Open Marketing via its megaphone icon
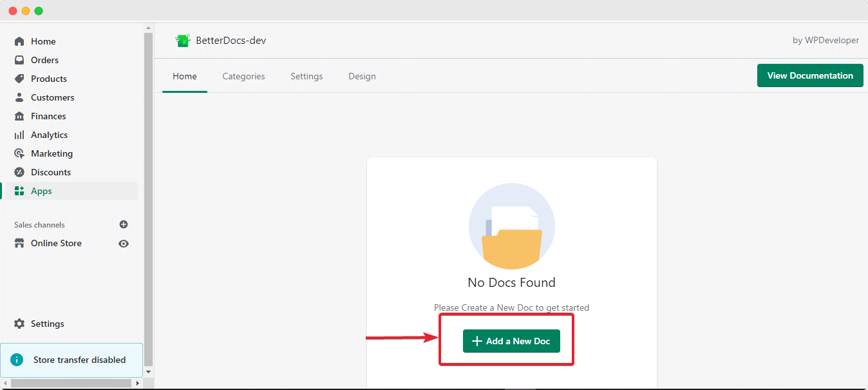The image size is (868, 390). pos(19,153)
